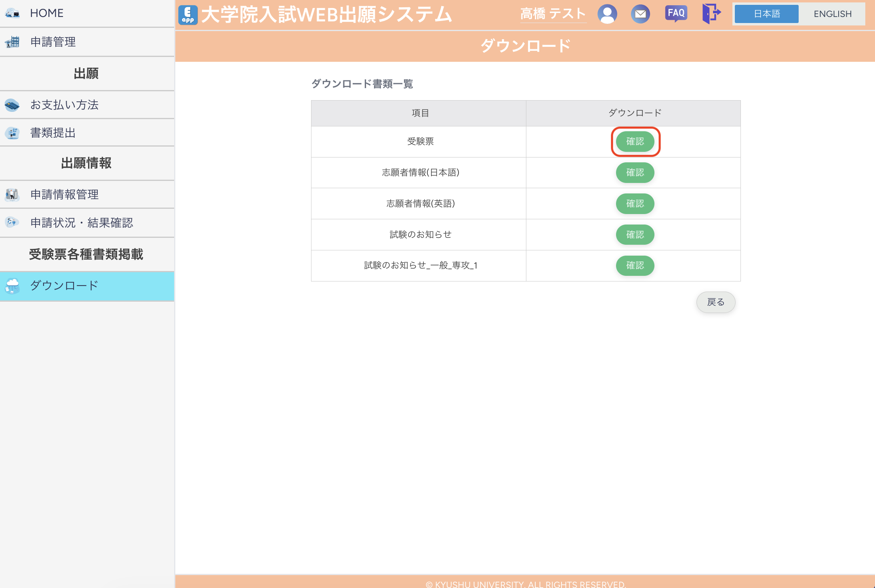Open the user profile icon
The height and width of the screenshot is (588, 875).
click(x=608, y=13)
